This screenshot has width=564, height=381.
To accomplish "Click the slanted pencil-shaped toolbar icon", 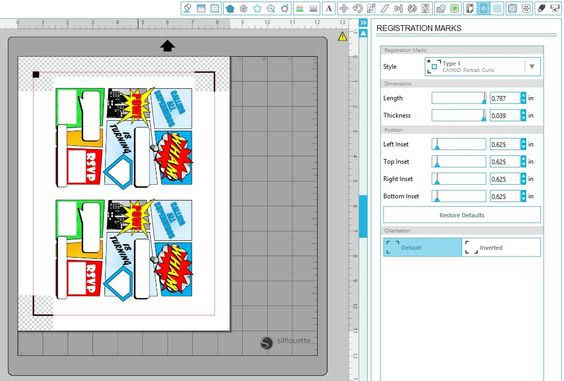I will click(x=385, y=8).
